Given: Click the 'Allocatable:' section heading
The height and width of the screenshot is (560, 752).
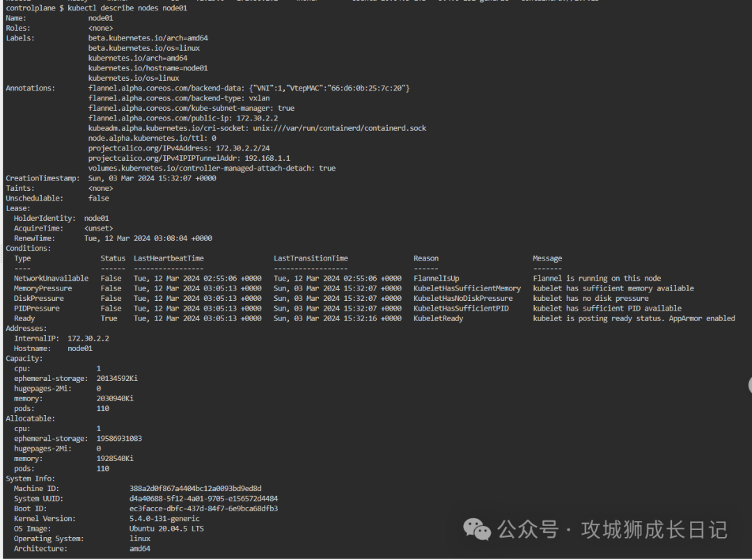Looking at the screenshot, I should (30, 419).
